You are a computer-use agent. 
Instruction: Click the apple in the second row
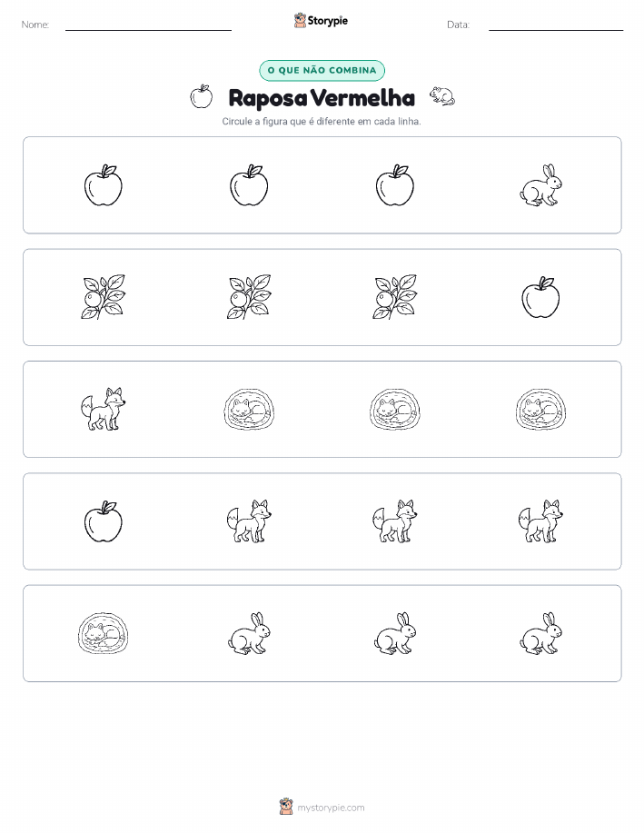pos(540,298)
